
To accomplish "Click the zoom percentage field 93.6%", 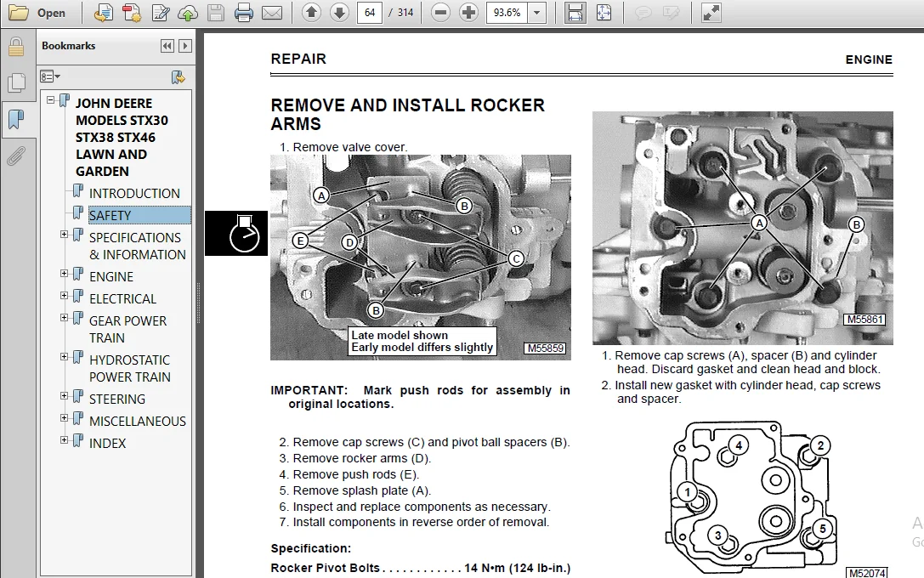I will click(x=507, y=13).
